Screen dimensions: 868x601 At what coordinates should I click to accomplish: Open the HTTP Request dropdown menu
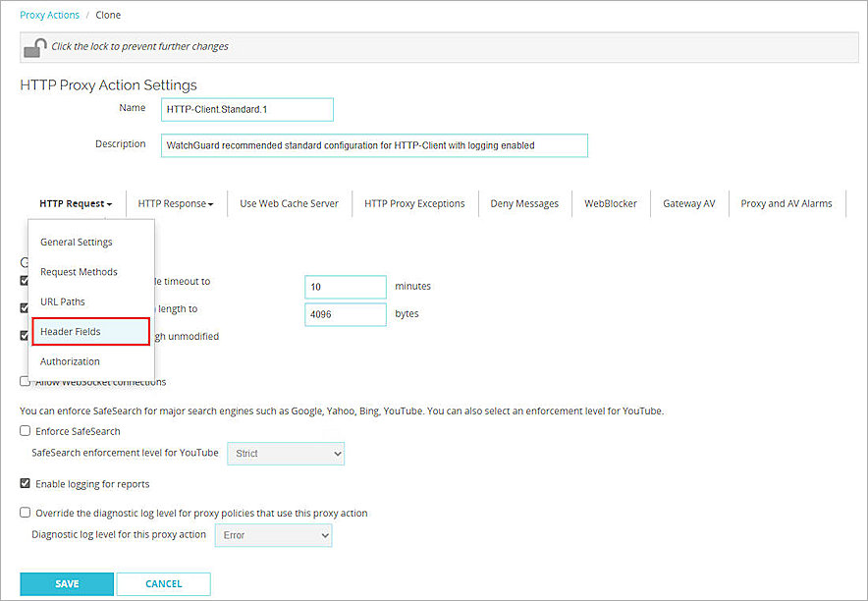[x=75, y=203]
